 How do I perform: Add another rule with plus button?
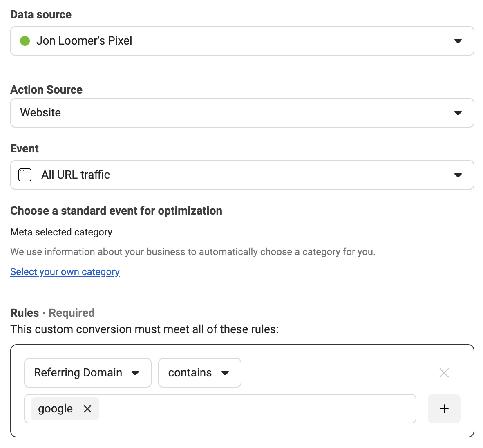444,409
